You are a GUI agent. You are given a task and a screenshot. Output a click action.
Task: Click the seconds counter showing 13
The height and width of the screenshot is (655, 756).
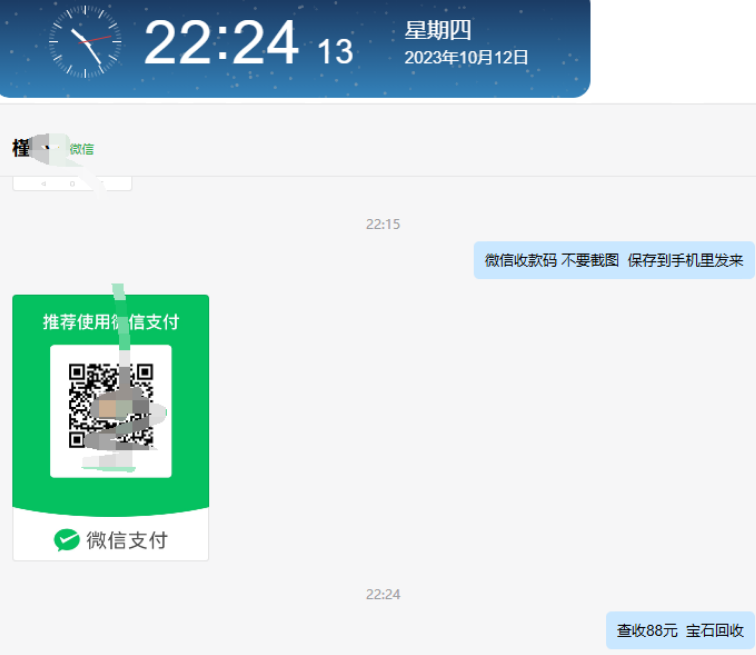tap(335, 51)
